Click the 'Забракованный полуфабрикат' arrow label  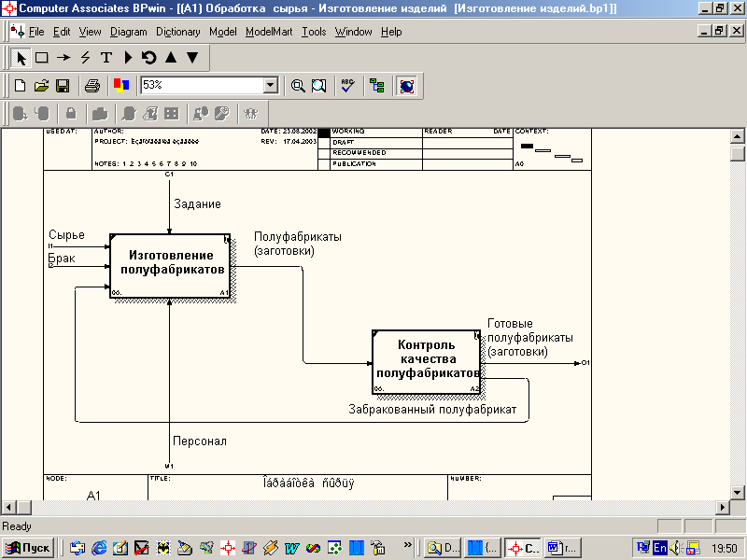click(x=432, y=410)
